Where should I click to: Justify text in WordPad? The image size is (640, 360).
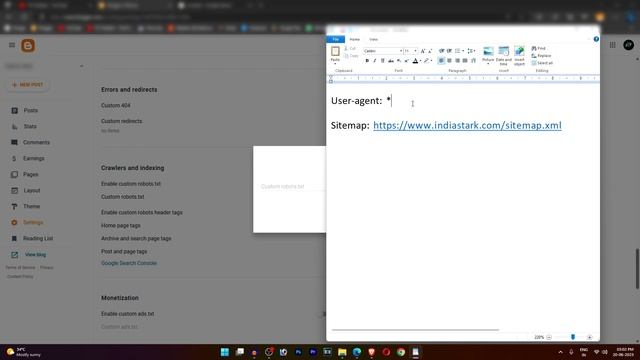(x=465, y=61)
